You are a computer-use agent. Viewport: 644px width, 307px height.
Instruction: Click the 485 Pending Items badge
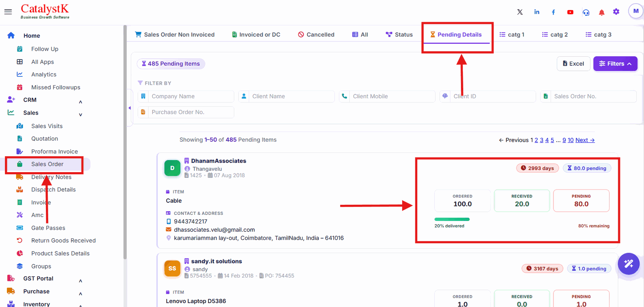tap(171, 64)
